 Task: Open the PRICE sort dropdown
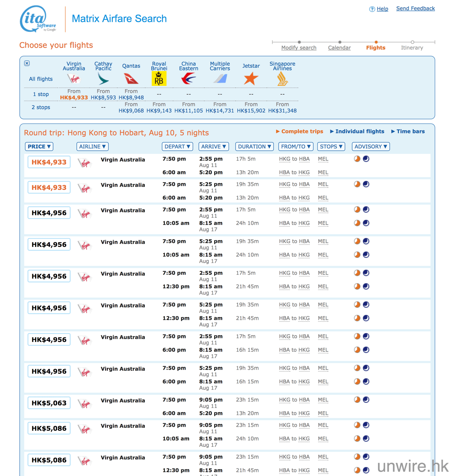(x=39, y=147)
